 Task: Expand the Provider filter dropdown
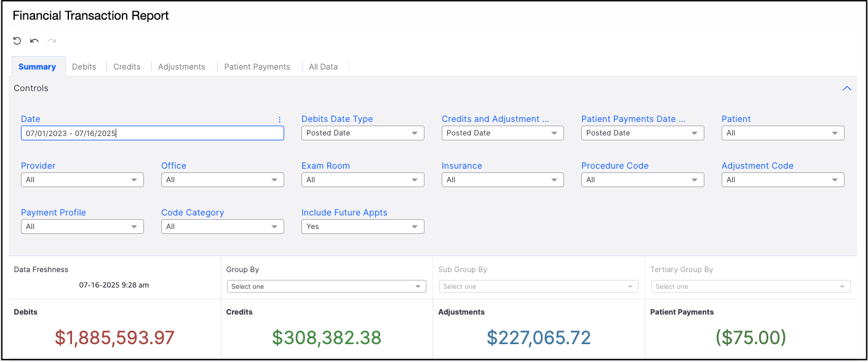tap(82, 180)
